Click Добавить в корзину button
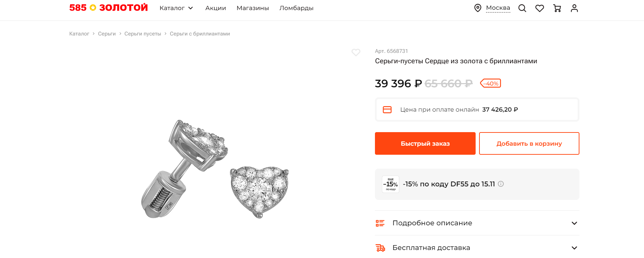 tap(529, 143)
